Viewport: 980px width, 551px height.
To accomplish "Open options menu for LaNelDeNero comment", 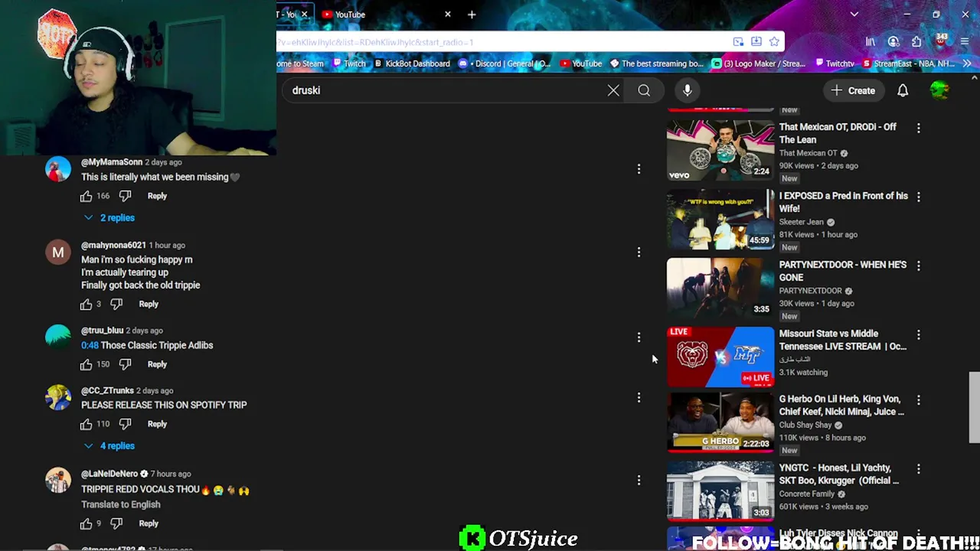I will (x=639, y=480).
